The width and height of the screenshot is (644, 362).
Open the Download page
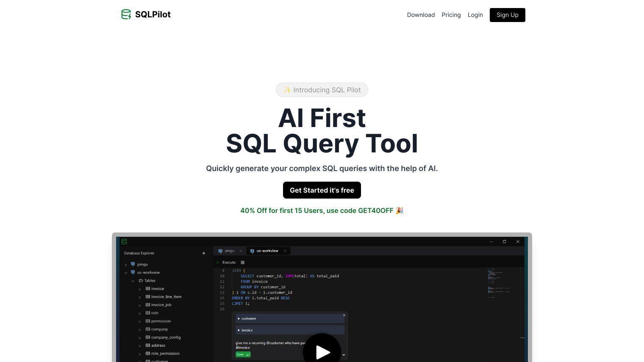(x=421, y=15)
